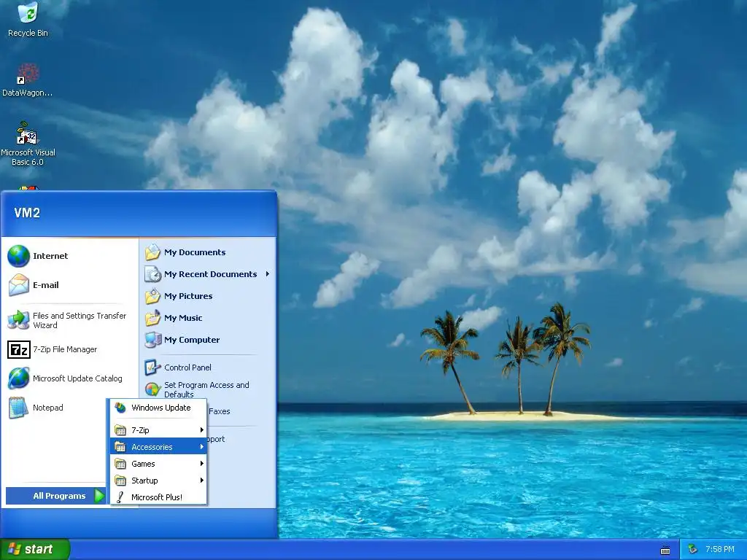Select Accessories in the programs menu
The image size is (747, 560).
[x=158, y=447]
